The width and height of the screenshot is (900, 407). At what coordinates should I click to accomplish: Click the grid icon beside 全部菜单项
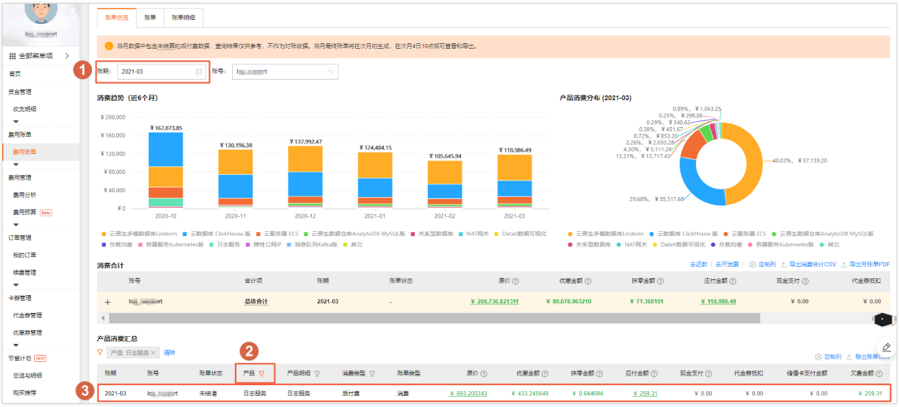[13, 56]
